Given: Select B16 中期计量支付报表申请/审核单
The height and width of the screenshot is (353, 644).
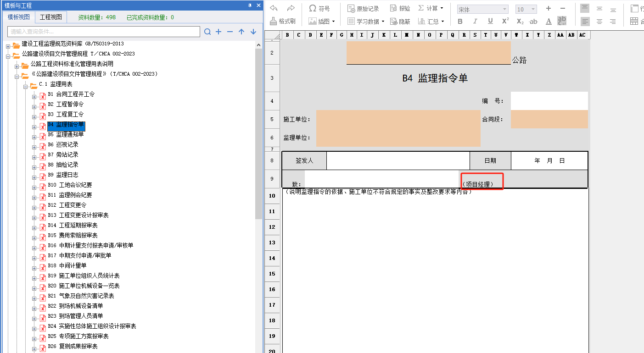Looking at the screenshot, I should click(90, 245).
